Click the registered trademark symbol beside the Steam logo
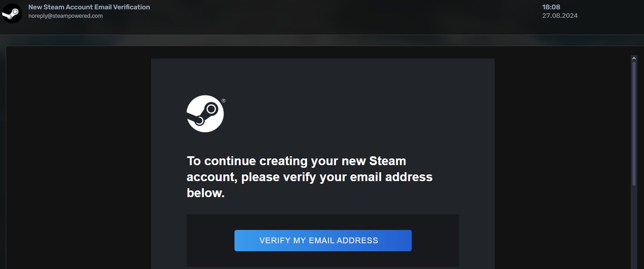The width and height of the screenshot is (644, 269). click(x=223, y=101)
